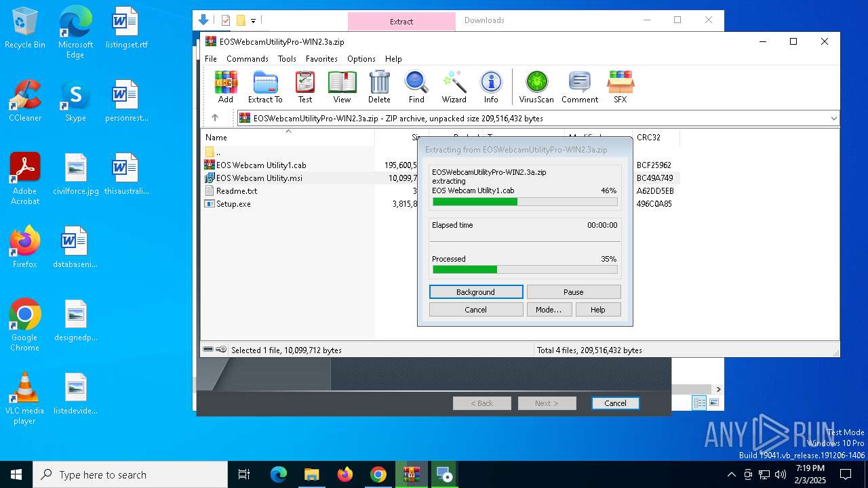Select the Firefox desktop shortcut
Viewport: 868px width, 488px height.
(25, 247)
